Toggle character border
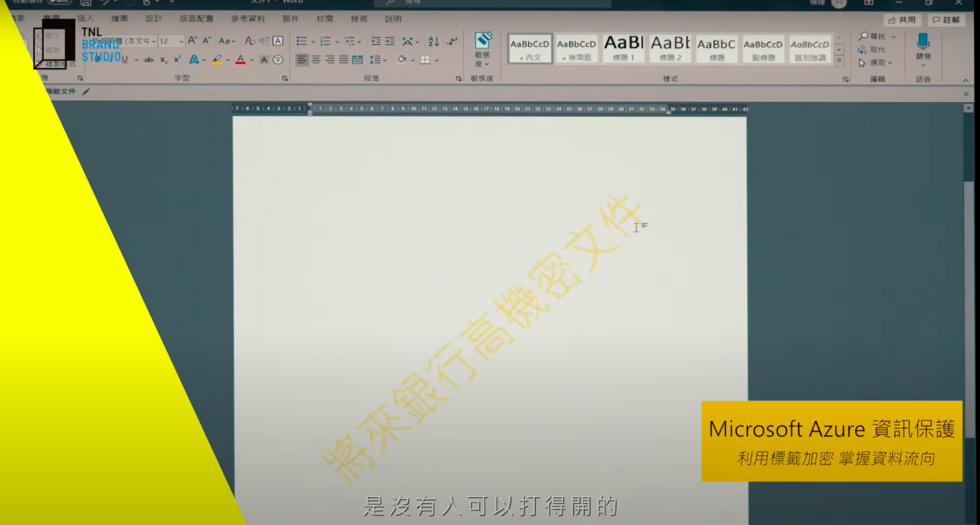980x525 pixels. [278, 41]
